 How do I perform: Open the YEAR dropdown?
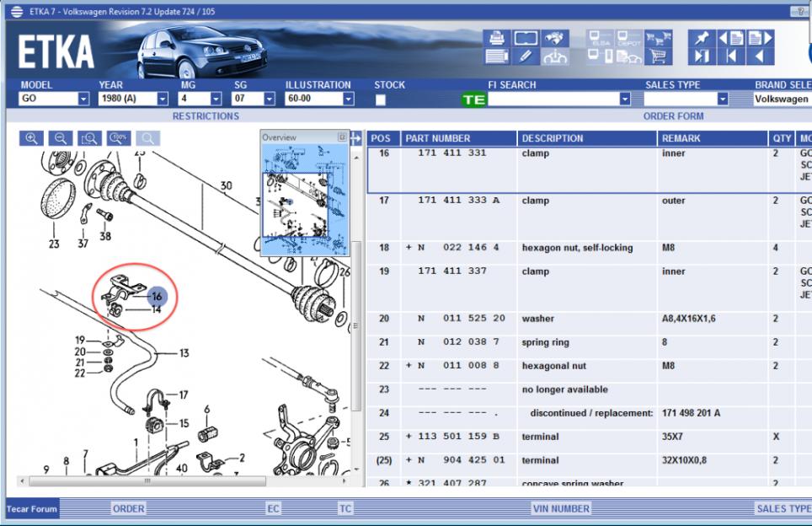click(x=163, y=99)
